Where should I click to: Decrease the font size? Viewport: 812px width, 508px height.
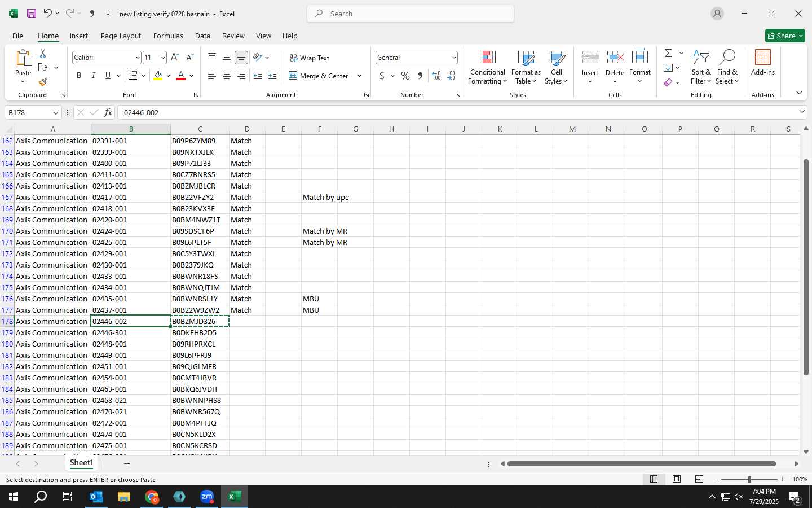189,57
